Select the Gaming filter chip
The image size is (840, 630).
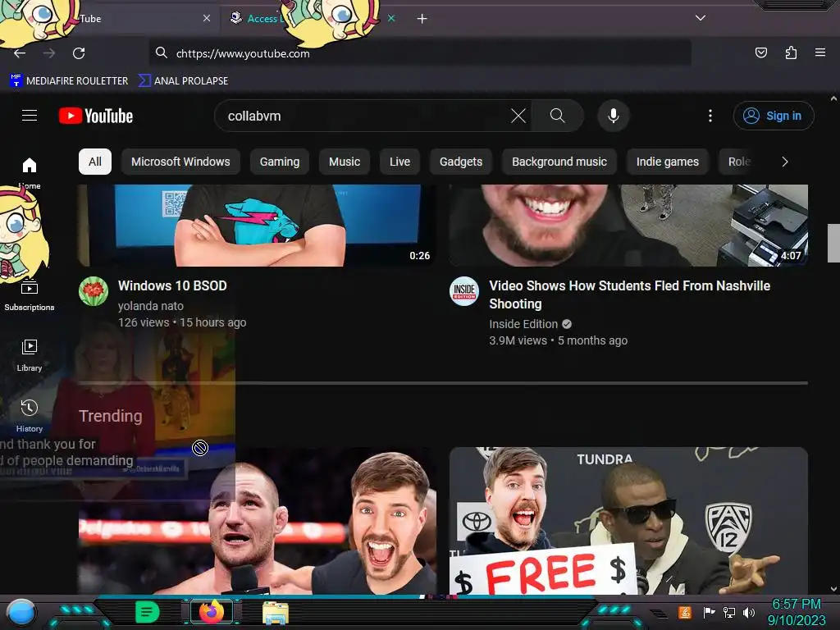(280, 162)
